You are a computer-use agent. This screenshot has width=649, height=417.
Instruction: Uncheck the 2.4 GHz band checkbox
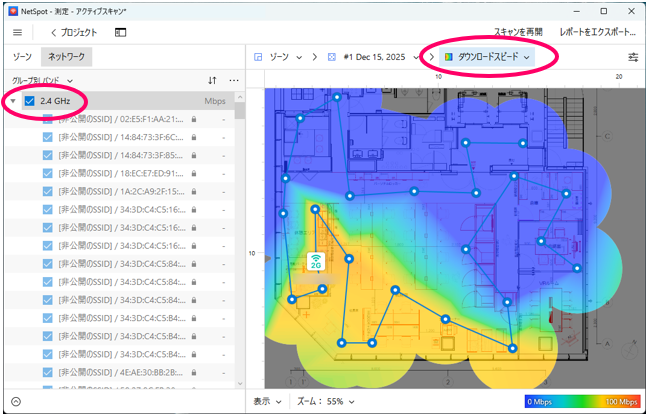point(30,101)
